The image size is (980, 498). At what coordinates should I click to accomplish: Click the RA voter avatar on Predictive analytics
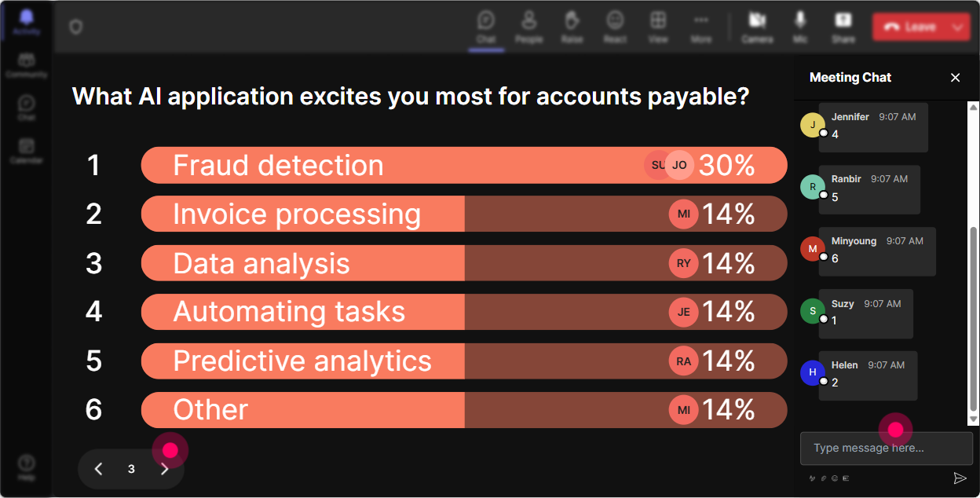tap(684, 361)
